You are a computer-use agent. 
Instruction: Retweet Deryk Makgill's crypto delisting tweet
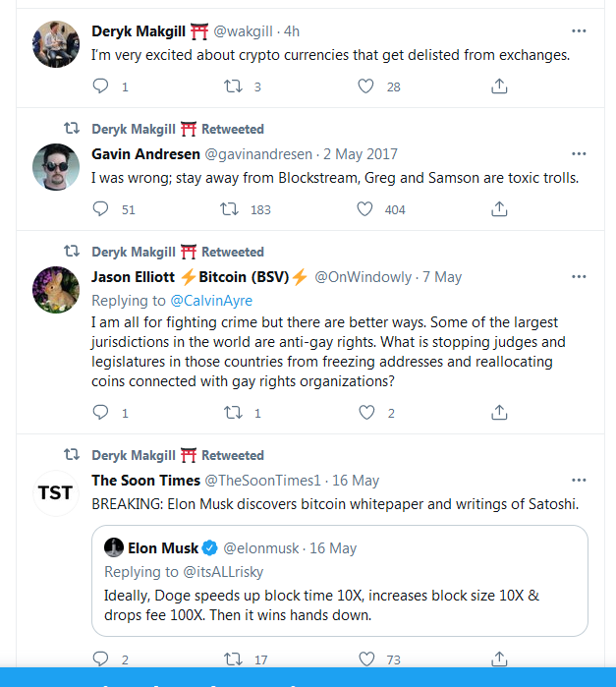(x=233, y=86)
